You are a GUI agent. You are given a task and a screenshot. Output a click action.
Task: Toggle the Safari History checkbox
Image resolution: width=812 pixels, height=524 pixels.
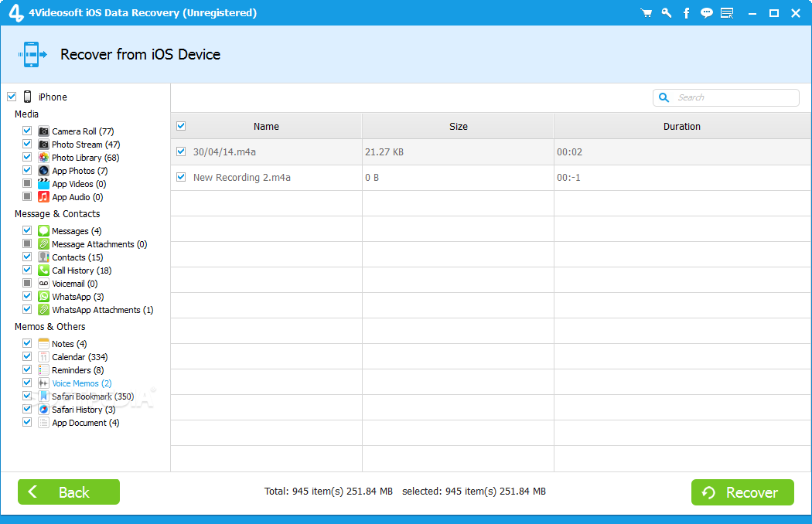point(27,409)
